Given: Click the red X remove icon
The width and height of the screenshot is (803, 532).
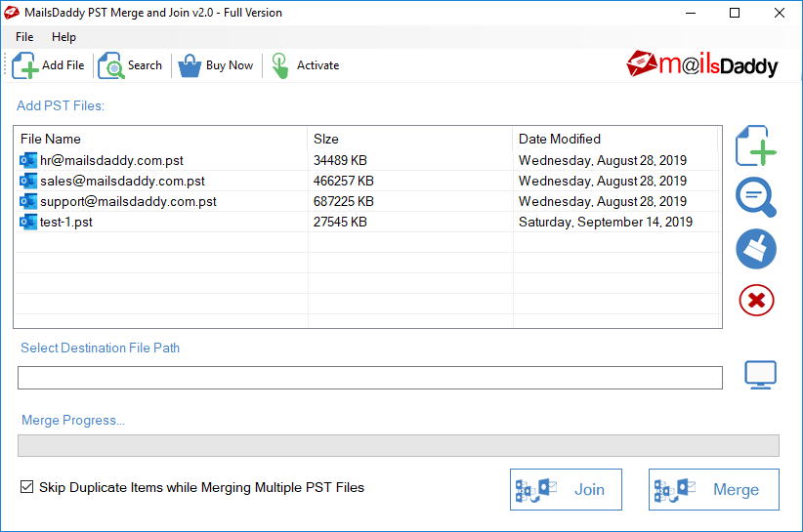Looking at the screenshot, I should coord(756,301).
